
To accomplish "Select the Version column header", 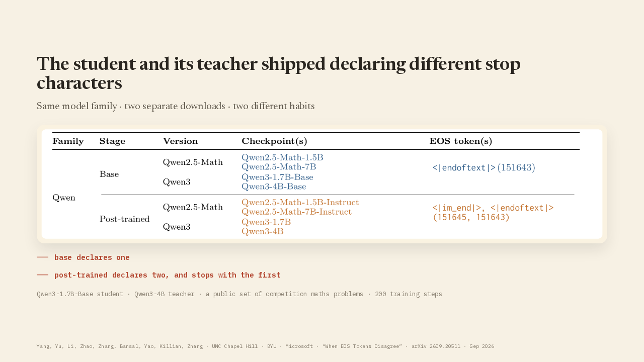I will (x=180, y=141).
